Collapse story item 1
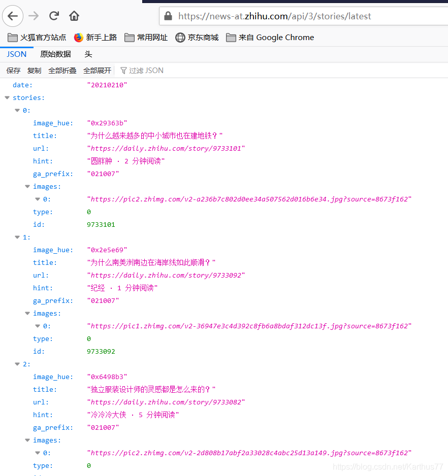Screen dimensions: 448x476 pyautogui.click(x=17, y=237)
